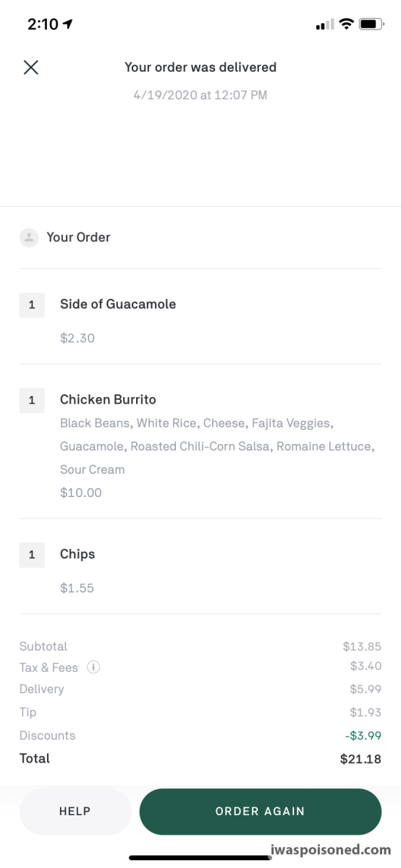Screen dimensions: 401x868
Task: Tap the Discounts amount -$3.99
Action: click(x=363, y=736)
